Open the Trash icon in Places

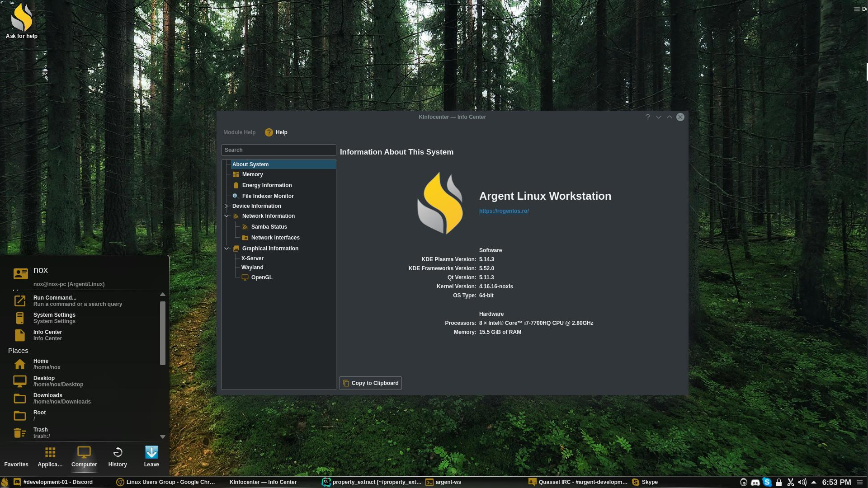20,433
